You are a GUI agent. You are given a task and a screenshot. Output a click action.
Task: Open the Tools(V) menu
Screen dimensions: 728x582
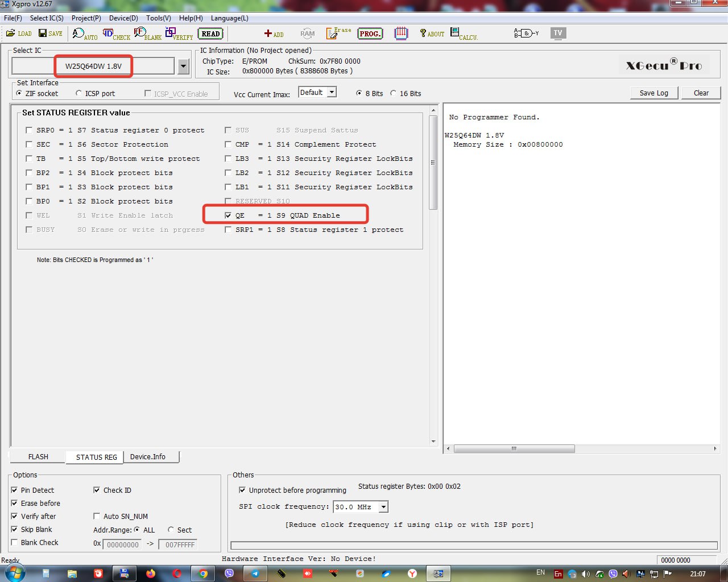pyautogui.click(x=159, y=18)
